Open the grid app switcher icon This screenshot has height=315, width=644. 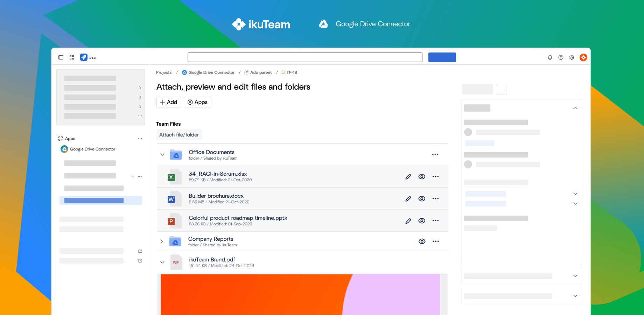[x=72, y=57]
